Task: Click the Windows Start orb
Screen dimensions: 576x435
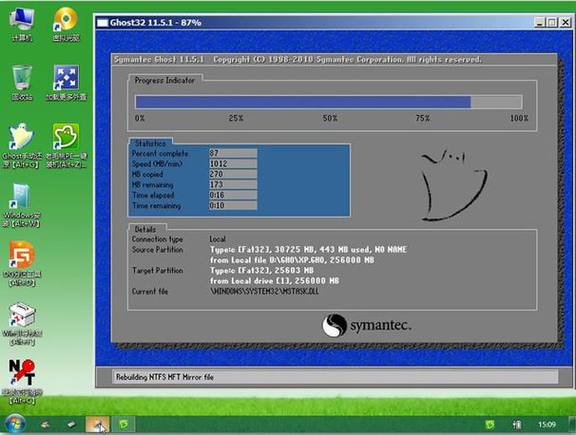Action: [14, 424]
